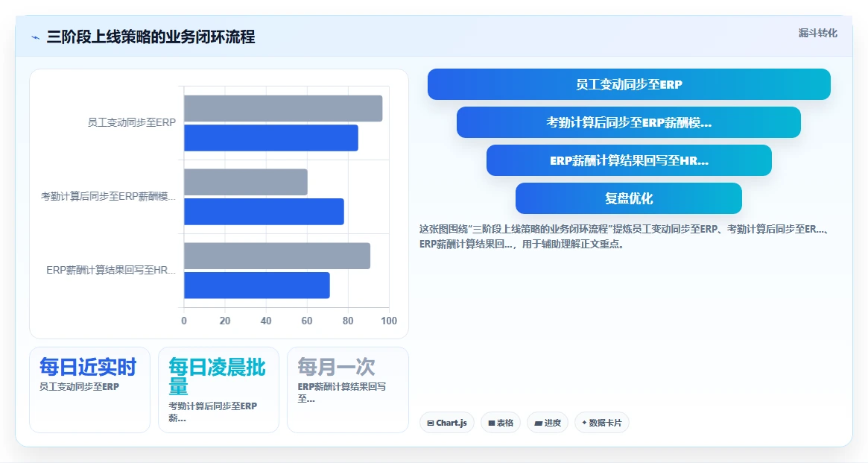Click the 数据卡片 tag
Image resolution: width=868 pixels, height=463 pixels.
602,423
